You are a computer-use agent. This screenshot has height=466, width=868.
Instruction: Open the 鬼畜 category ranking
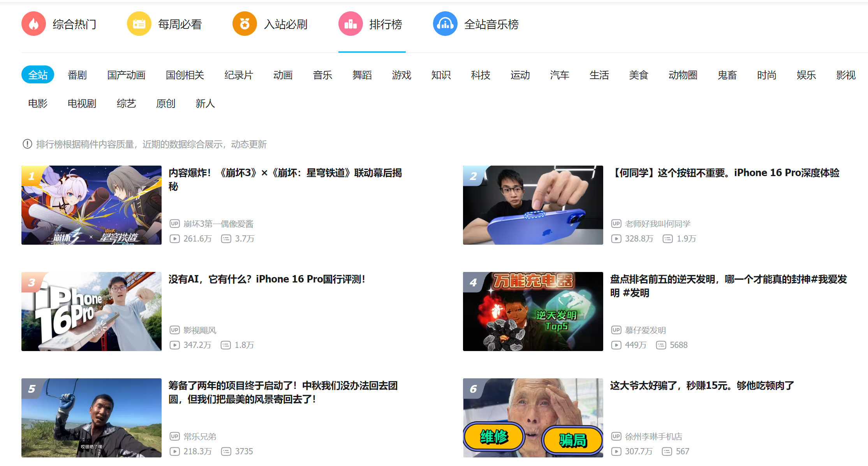[727, 75]
